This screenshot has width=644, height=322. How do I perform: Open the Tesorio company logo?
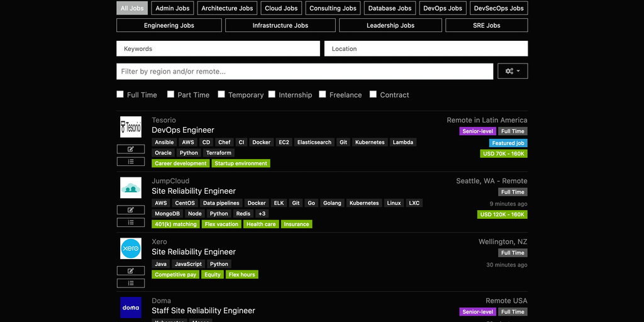point(131,127)
